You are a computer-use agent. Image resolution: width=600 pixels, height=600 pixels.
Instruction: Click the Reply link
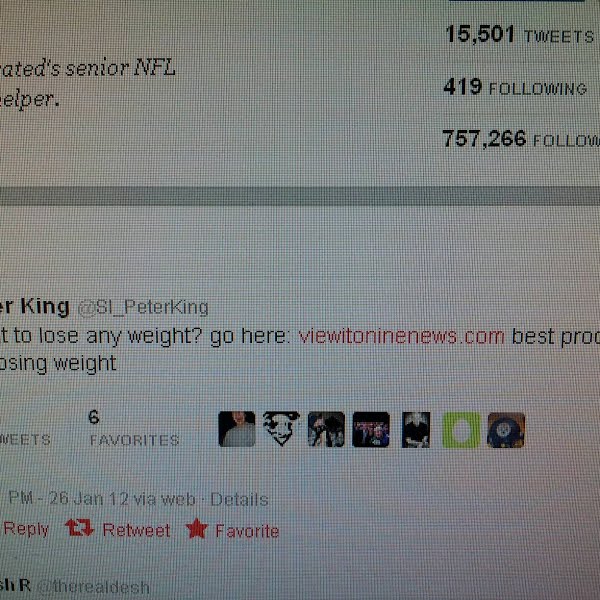pyautogui.click(x=26, y=529)
